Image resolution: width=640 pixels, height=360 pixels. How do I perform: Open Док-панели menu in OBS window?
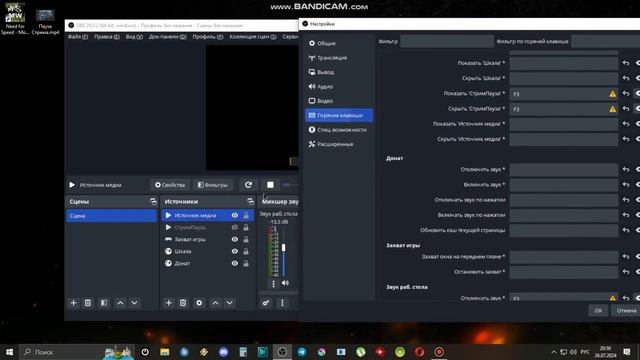click(167, 37)
